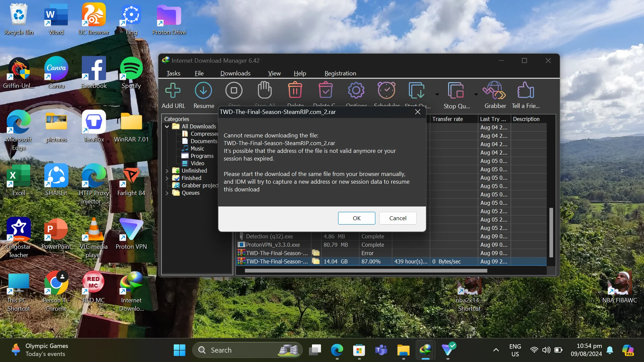Click the downloads list horizontal scrollbar

[366, 270]
